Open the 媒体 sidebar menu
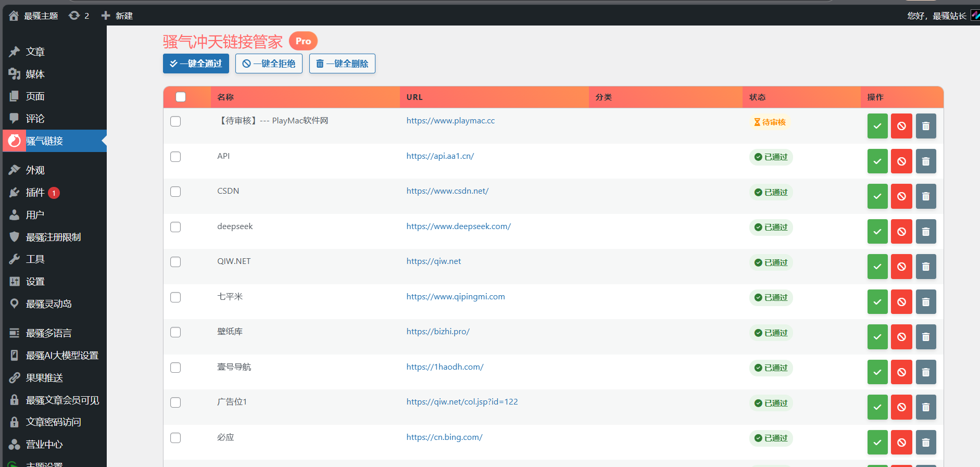This screenshot has width=980, height=467. (x=55, y=74)
